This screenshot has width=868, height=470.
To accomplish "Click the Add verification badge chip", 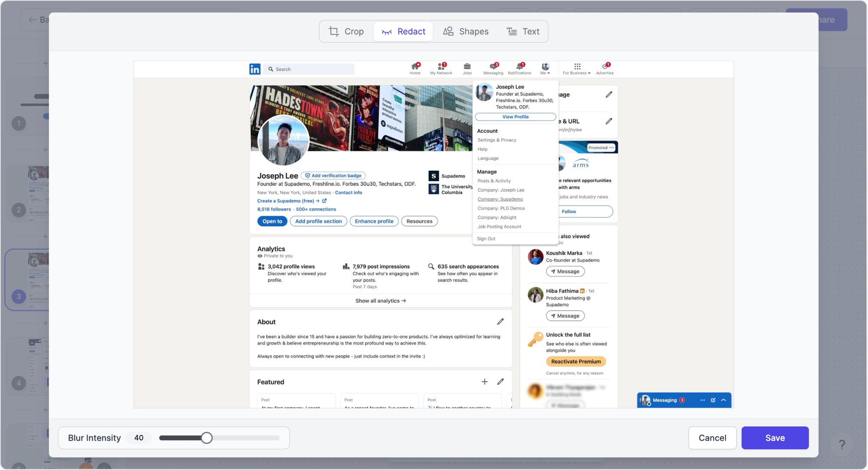I will [333, 176].
